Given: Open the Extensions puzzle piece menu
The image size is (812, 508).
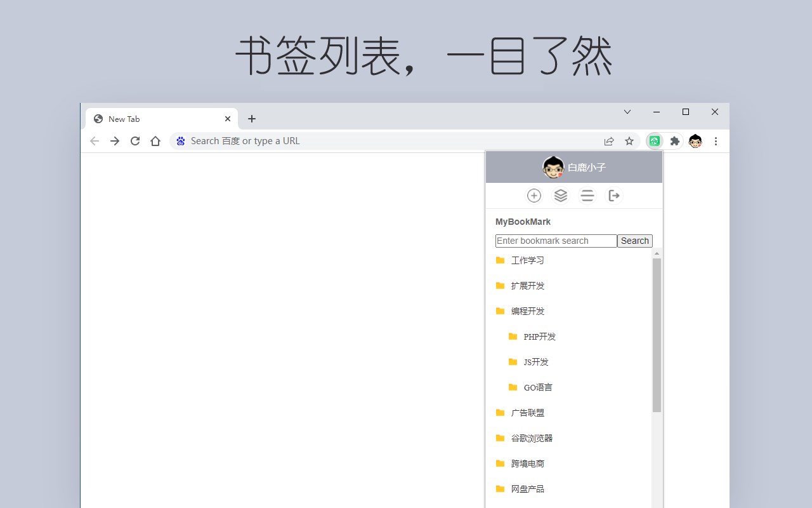Looking at the screenshot, I should (675, 141).
